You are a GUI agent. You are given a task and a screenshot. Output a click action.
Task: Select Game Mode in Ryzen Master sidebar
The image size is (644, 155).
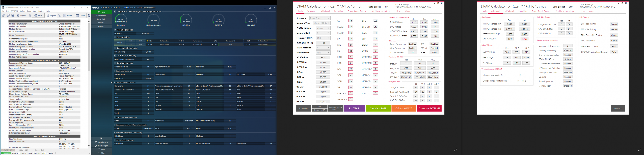pos(101,19)
